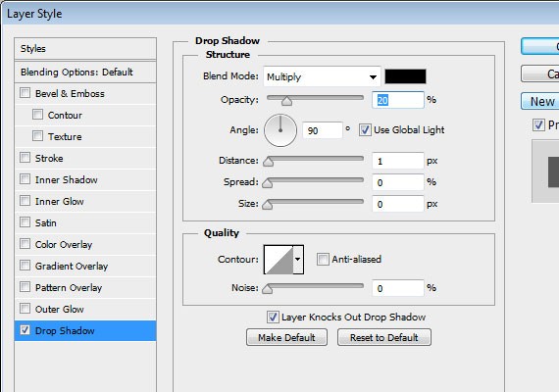
Task: Open the Blend Mode Multiply dropdown
Action: click(x=322, y=76)
